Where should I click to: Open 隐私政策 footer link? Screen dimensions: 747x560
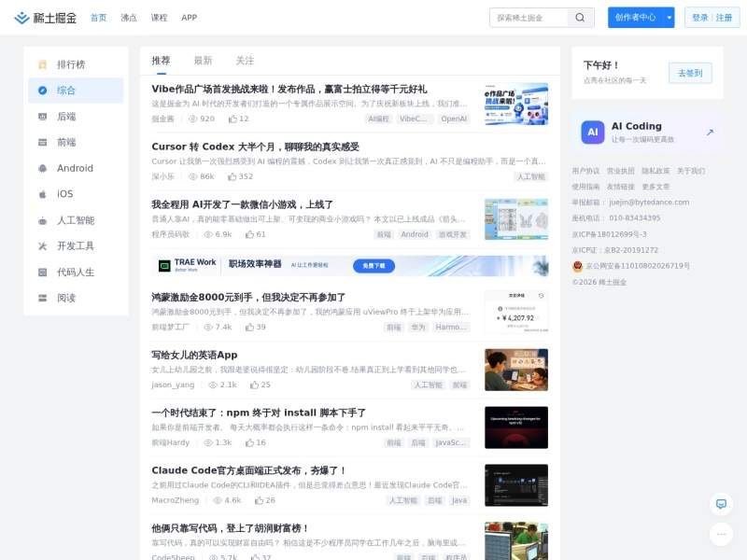[655, 171]
